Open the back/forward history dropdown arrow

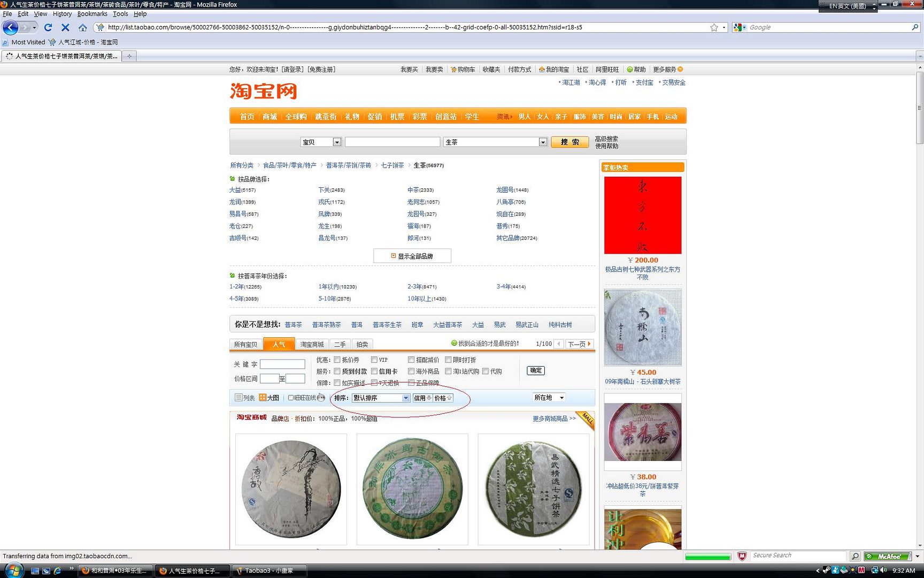coord(34,27)
